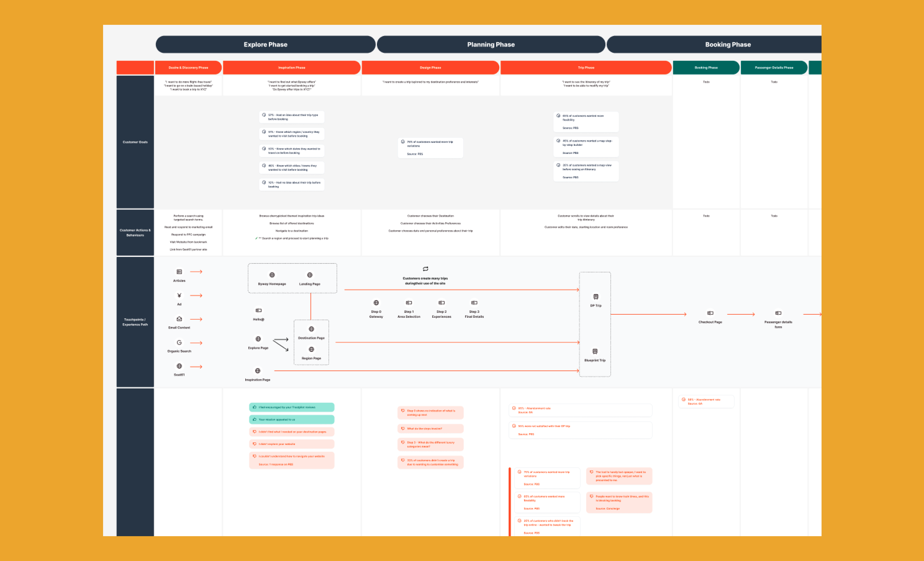Click the Byway Homepage globe icon
Image resolution: width=924 pixels, height=561 pixels.
click(x=272, y=275)
